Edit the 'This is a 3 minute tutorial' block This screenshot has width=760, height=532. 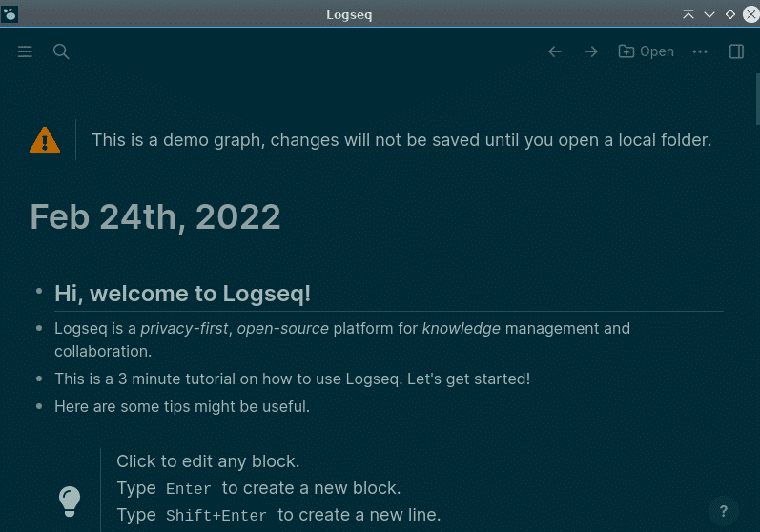coord(292,379)
